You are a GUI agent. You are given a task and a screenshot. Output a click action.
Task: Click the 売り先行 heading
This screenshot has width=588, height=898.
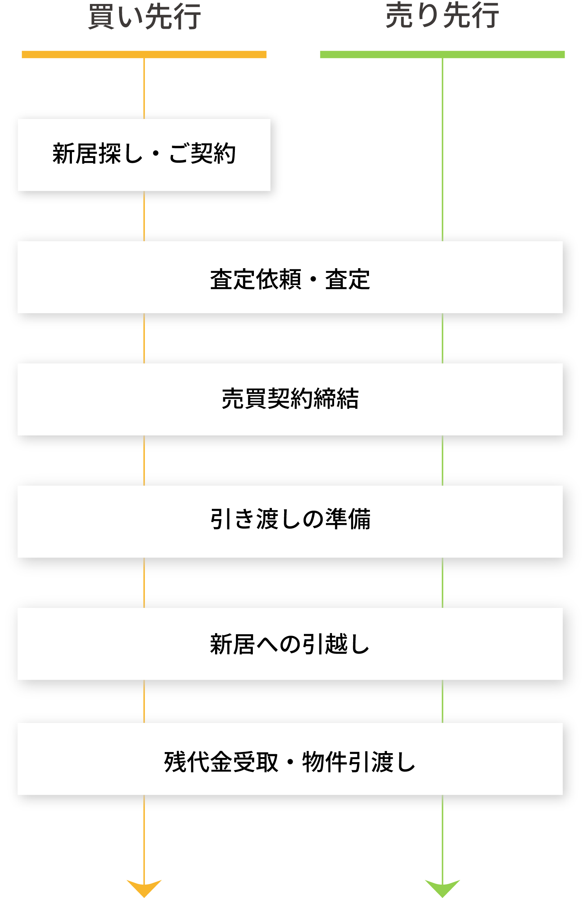click(442, 15)
